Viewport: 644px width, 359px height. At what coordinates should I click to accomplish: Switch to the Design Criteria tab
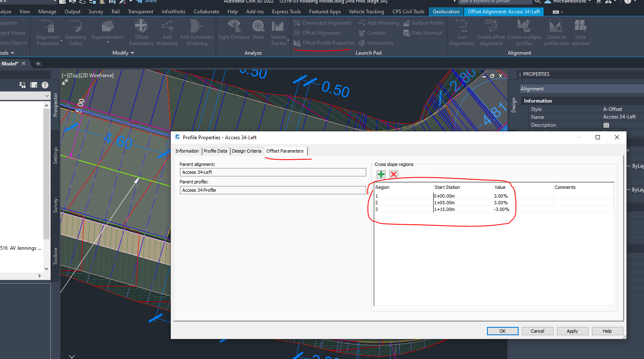coord(247,151)
